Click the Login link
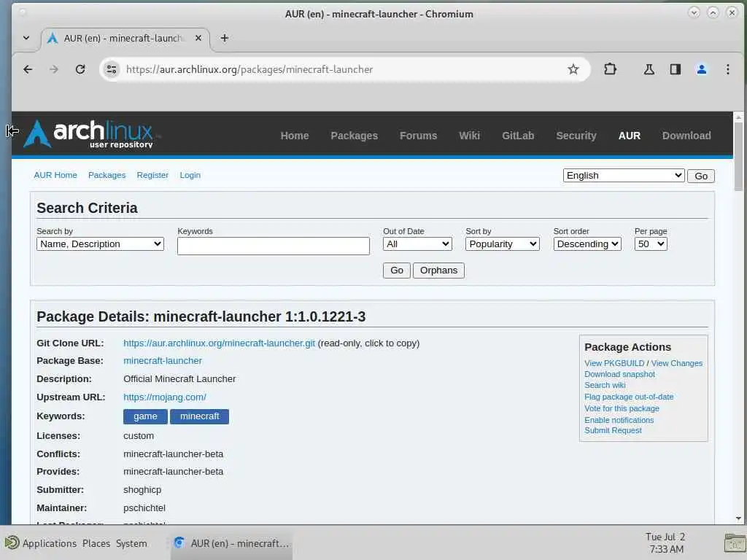 [x=190, y=175]
